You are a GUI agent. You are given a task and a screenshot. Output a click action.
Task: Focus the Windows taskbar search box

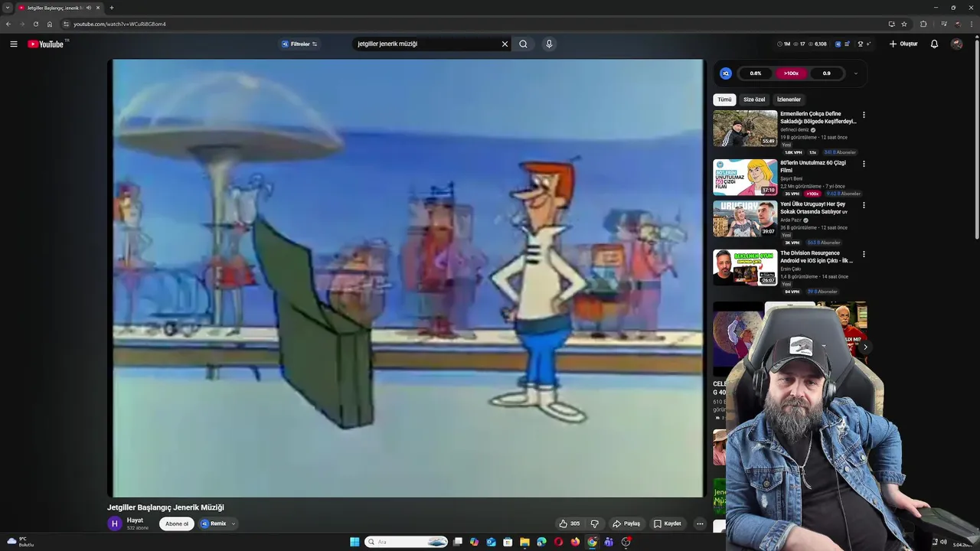click(406, 542)
